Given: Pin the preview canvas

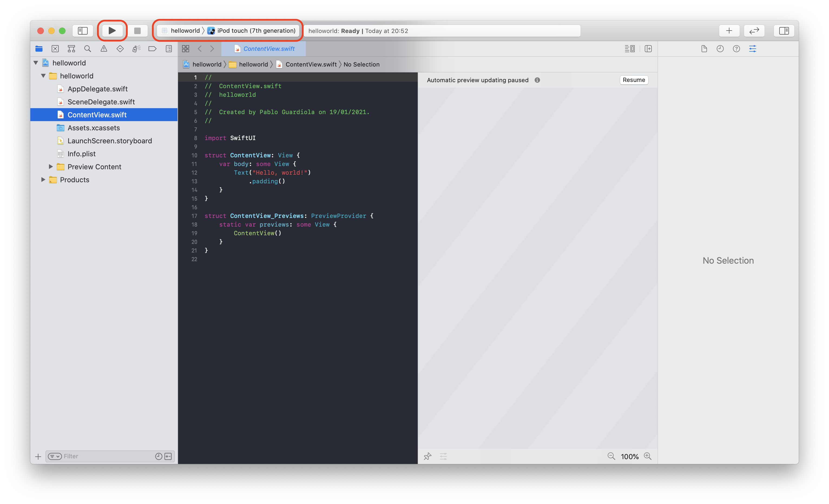Looking at the screenshot, I should tap(427, 456).
